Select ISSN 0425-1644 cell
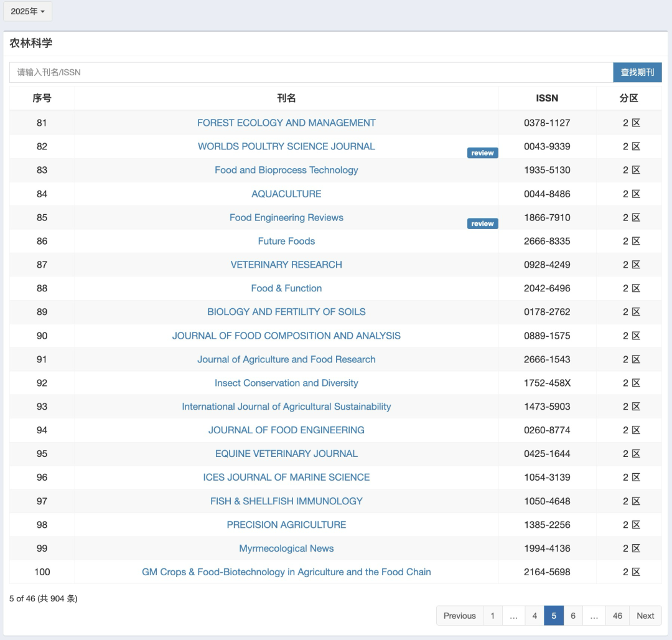 (x=547, y=453)
